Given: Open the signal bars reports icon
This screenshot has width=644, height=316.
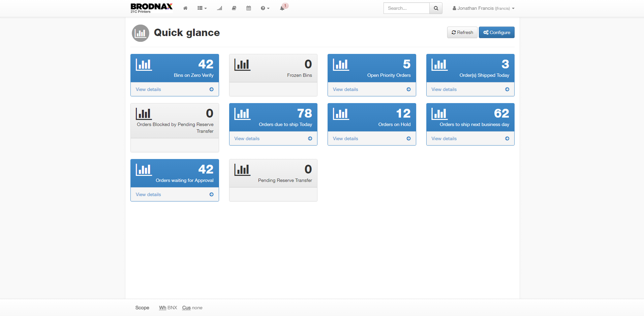Looking at the screenshot, I should coord(219,8).
